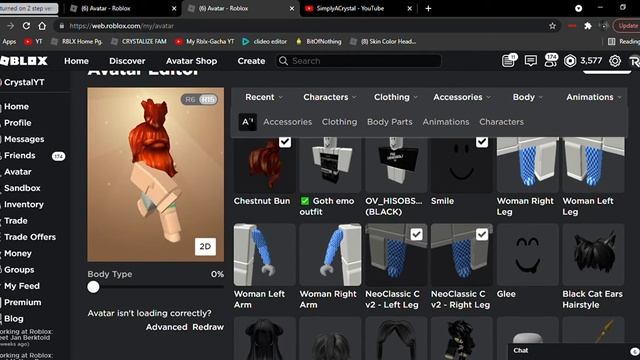
Task: Filter recent items by Body Parts
Action: point(389,122)
